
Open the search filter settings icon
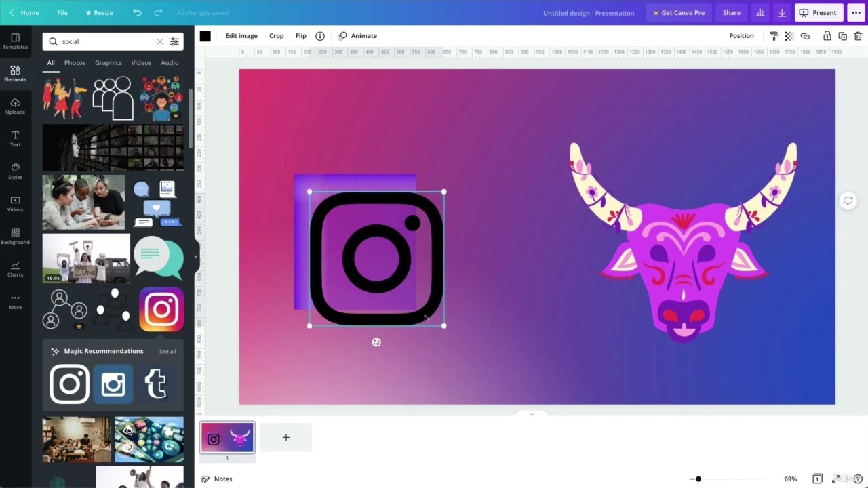click(174, 41)
